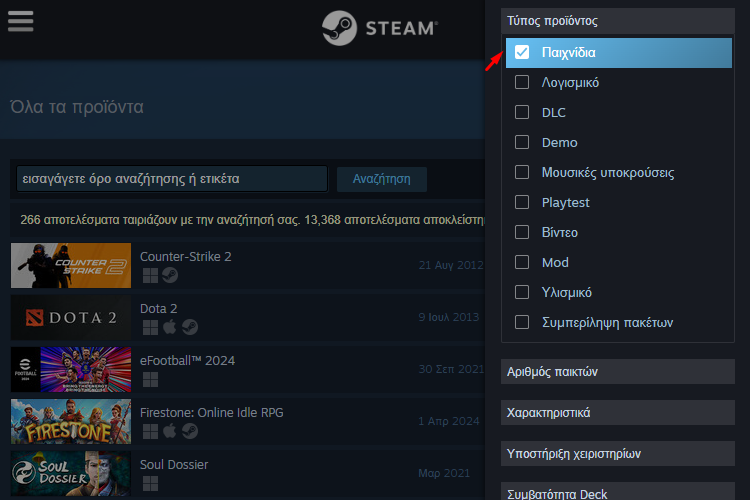
Task: Click Windows icon under Dota 2
Action: [x=150, y=327]
